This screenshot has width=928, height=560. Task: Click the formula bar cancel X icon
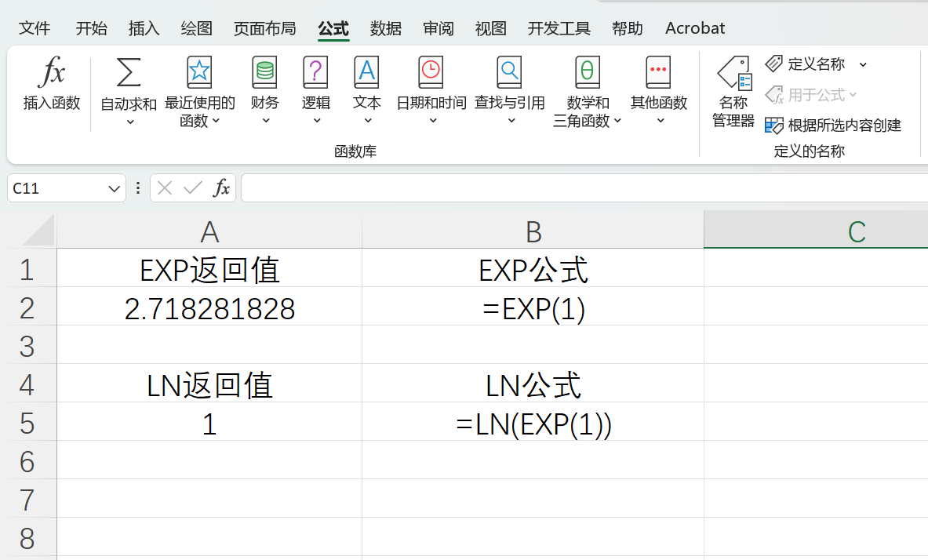[x=165, y=188]
